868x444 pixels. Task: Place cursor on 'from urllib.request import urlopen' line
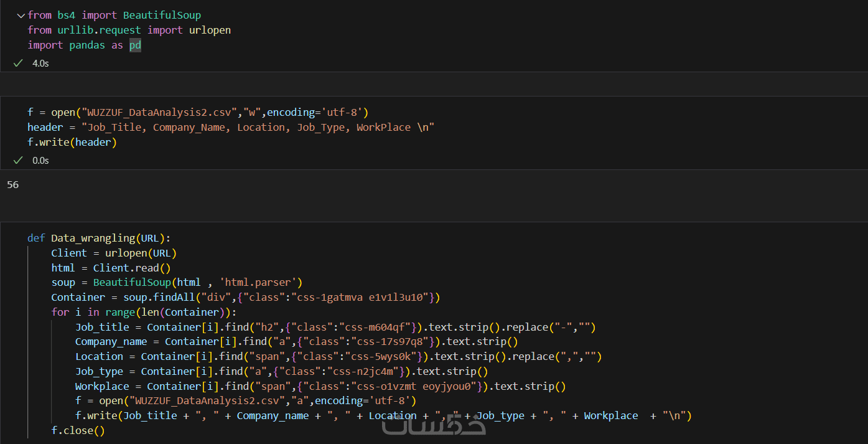tap(129, 30)
